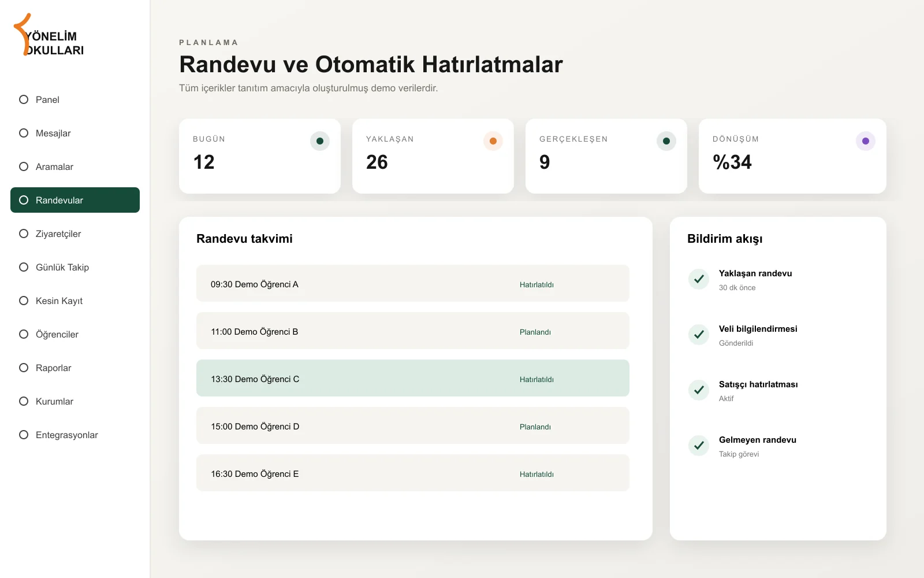Open Aramalar in the sidebar
The width and height of the screenshot is (924, 578).
coord(75,166)
